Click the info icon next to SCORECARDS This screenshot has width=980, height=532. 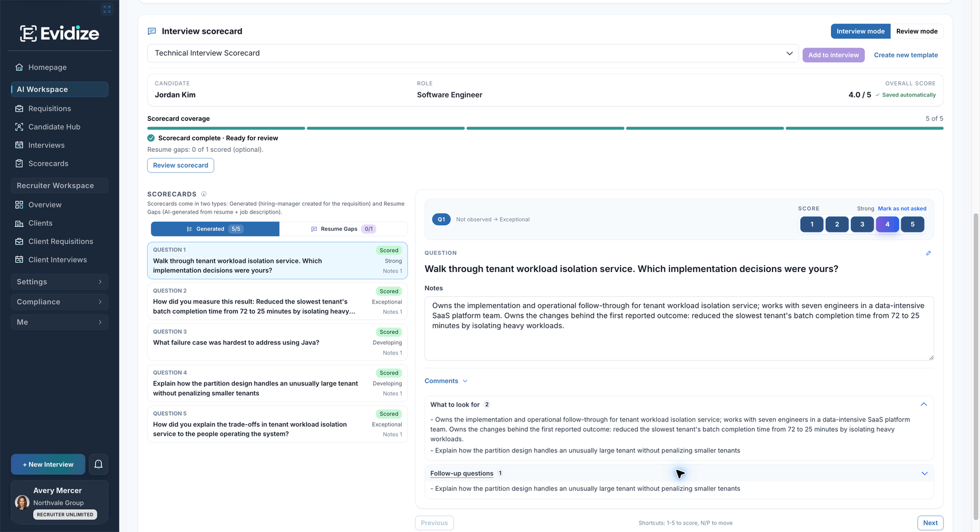coord(203,194)
